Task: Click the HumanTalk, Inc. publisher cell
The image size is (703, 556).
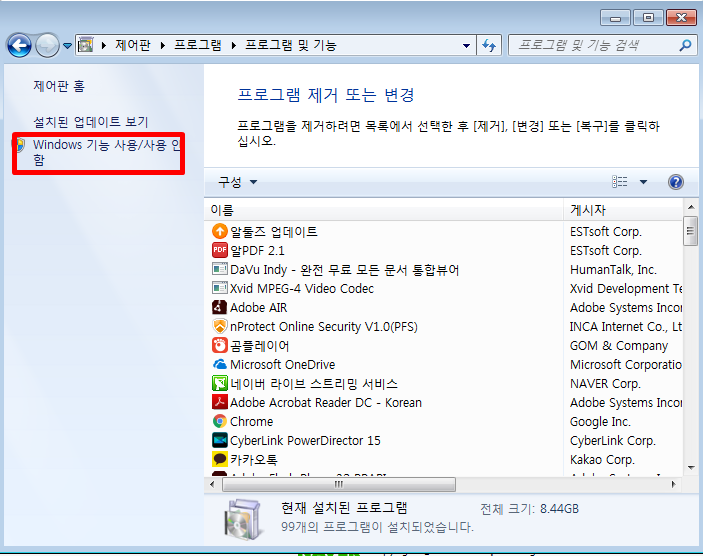Action: pos(613,269)
